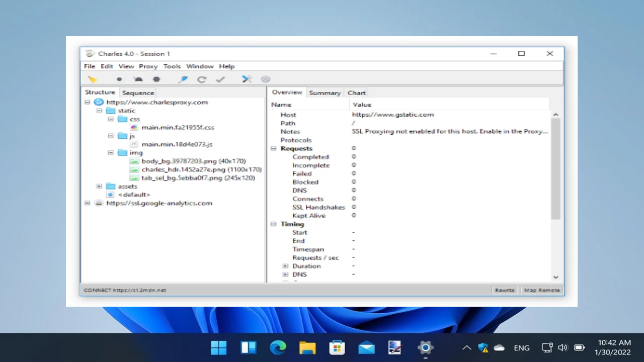The height and width of the screenshot is (362, 644).
Task: Click the Name column header
Action: [x=309, y=105]
